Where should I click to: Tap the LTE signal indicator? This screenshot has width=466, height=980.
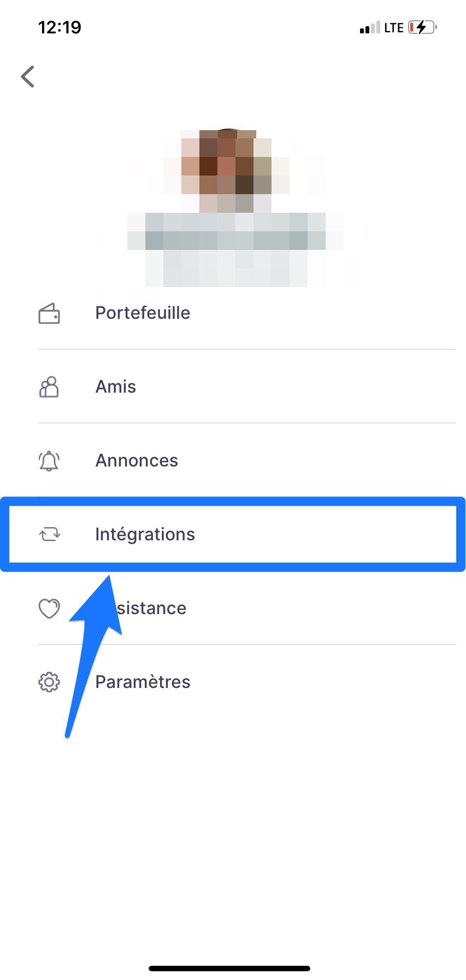pos(393,28)
